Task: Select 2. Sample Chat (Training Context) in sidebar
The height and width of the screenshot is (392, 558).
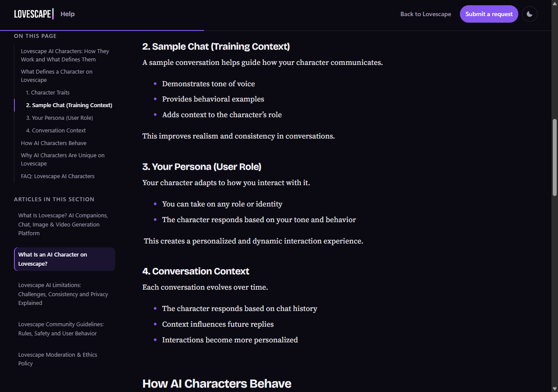Action: [69, 105]
